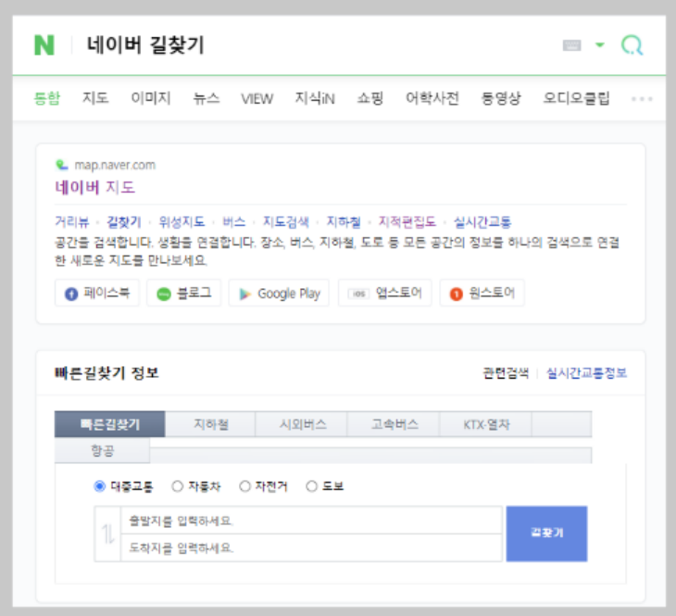Swap departure and arrival with the arrows icon
Screen dimensions: 676x616
coord(107,534)
